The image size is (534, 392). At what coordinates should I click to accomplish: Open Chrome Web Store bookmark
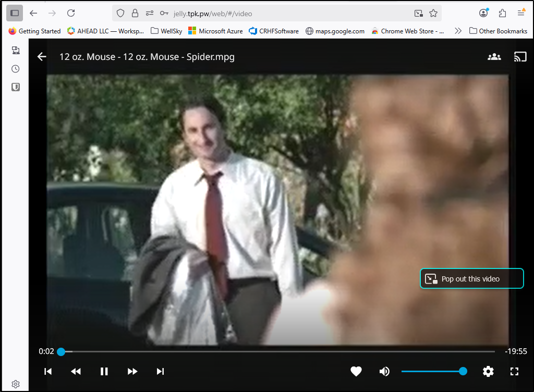[407, 31]
